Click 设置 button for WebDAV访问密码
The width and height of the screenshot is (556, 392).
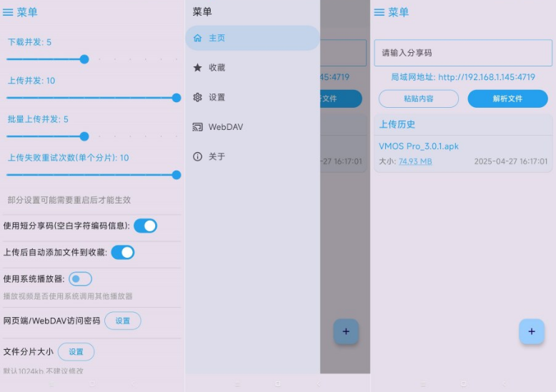click(123, 321)
